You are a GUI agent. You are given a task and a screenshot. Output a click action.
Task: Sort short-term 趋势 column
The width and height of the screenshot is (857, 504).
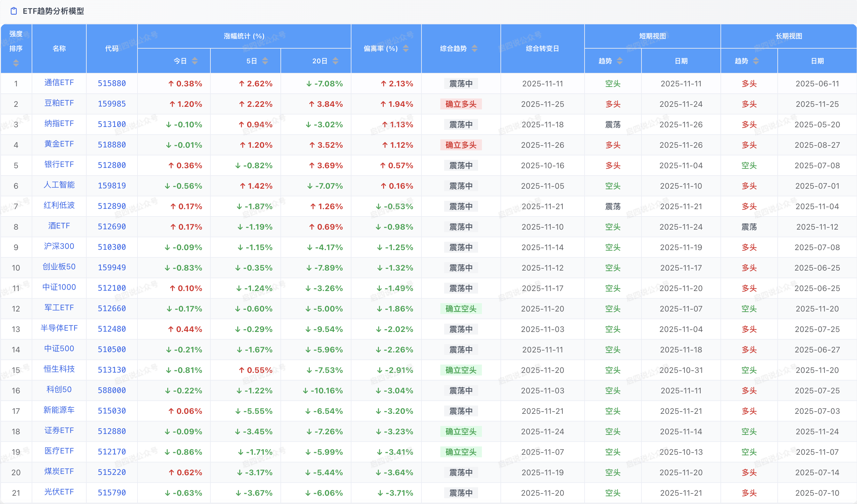click(x=620, y=61)
